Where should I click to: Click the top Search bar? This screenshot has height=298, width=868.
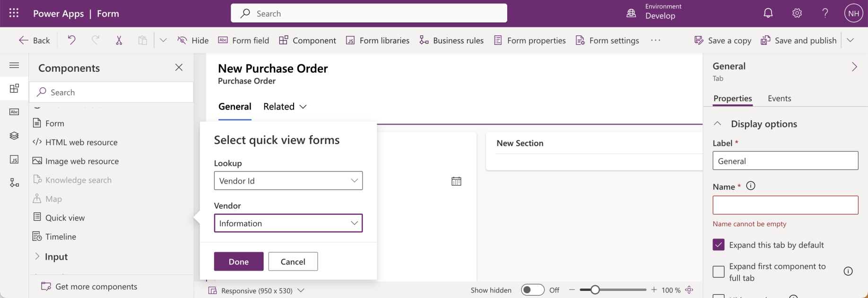369,13
